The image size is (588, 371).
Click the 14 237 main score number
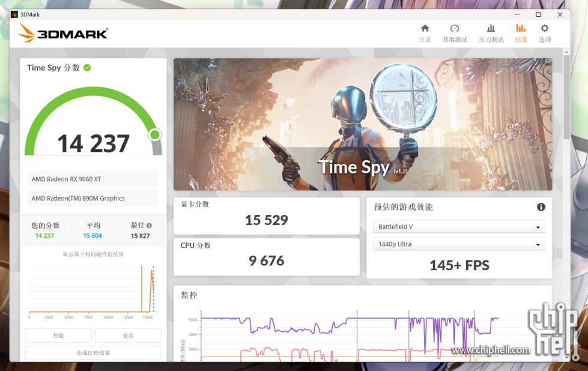tap(93, 143)
